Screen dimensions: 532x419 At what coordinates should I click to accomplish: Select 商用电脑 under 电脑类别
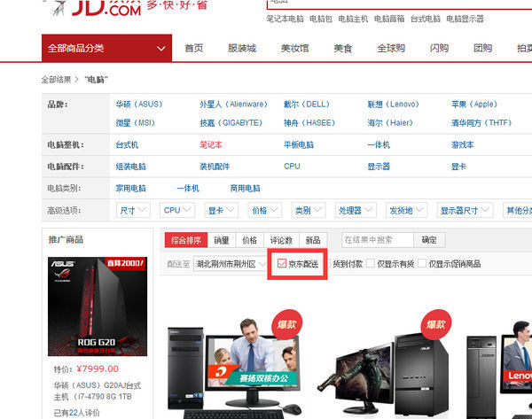coord(245,188)
